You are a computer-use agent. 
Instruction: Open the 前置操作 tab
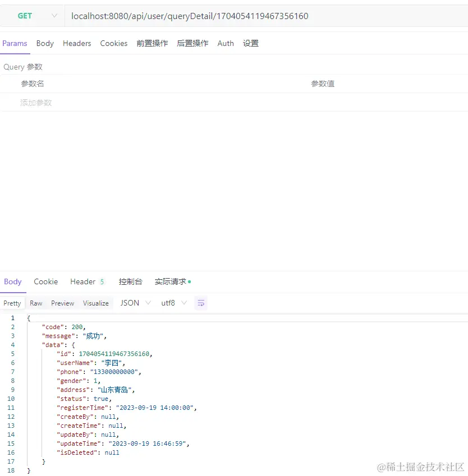[x=152, y=43]
